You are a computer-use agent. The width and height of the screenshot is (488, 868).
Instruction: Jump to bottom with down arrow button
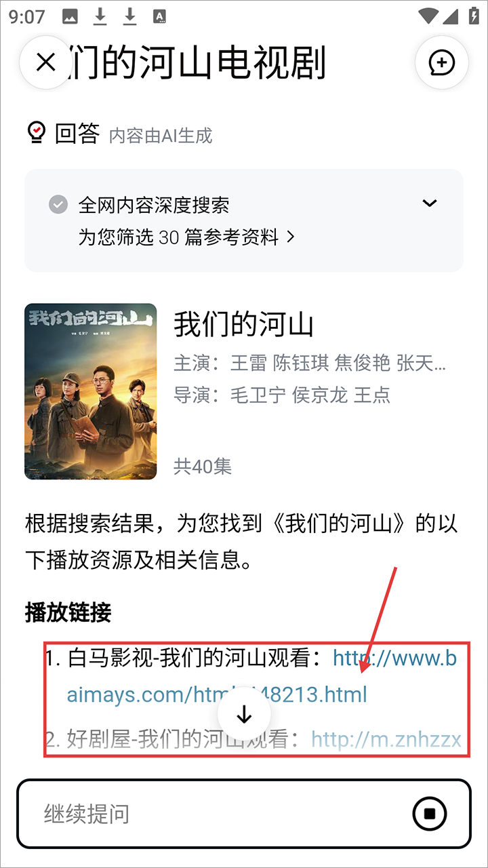click(x=244, y=714)
